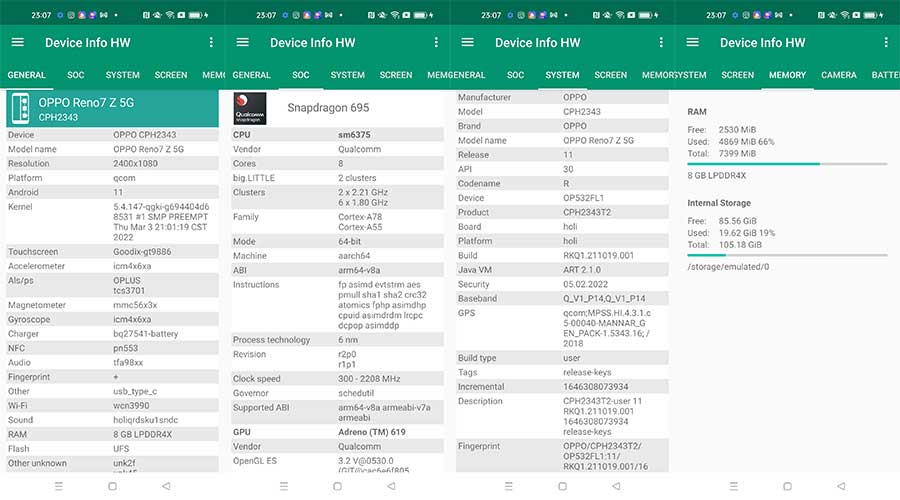900x500 pixels.
Task: Tap back button in first screen
Action: pyautogui.click(x=166, y=486)
